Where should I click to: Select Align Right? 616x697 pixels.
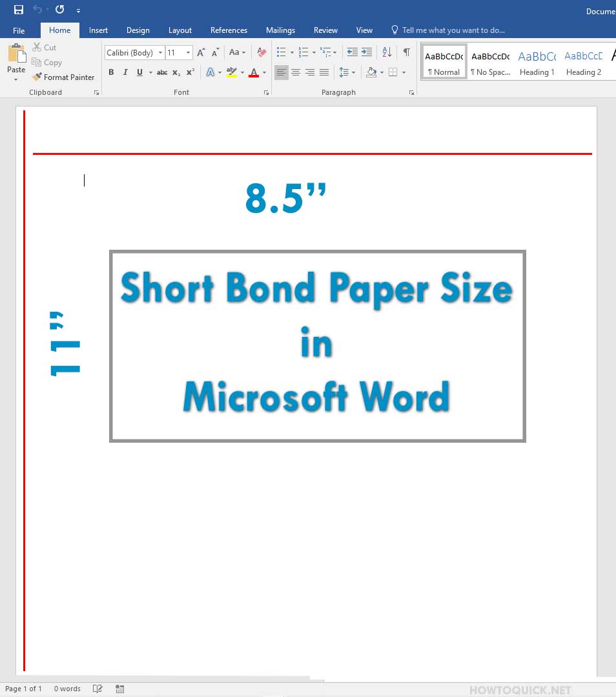click(310, 72)
